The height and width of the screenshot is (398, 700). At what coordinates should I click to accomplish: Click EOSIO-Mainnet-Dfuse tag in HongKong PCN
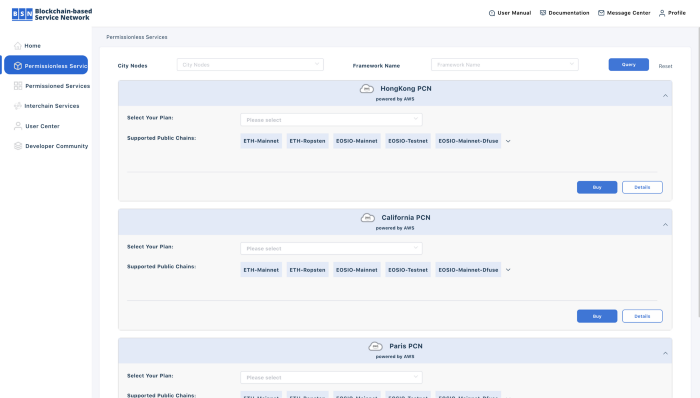(468, 141)
